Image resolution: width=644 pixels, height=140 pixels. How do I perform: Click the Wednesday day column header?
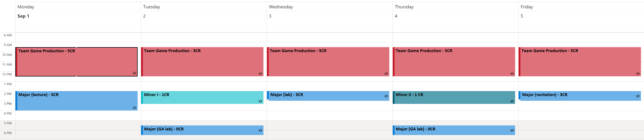tap(281, 7)
